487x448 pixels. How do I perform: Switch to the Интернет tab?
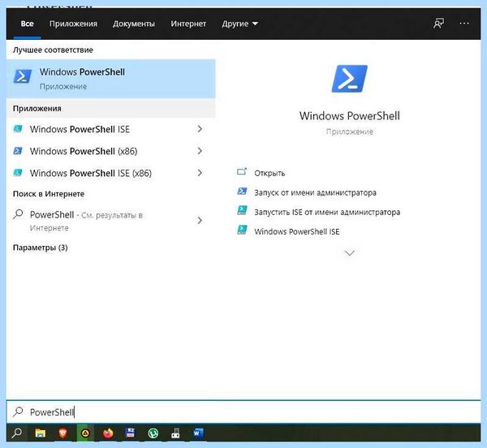click(x=188, y=24)
